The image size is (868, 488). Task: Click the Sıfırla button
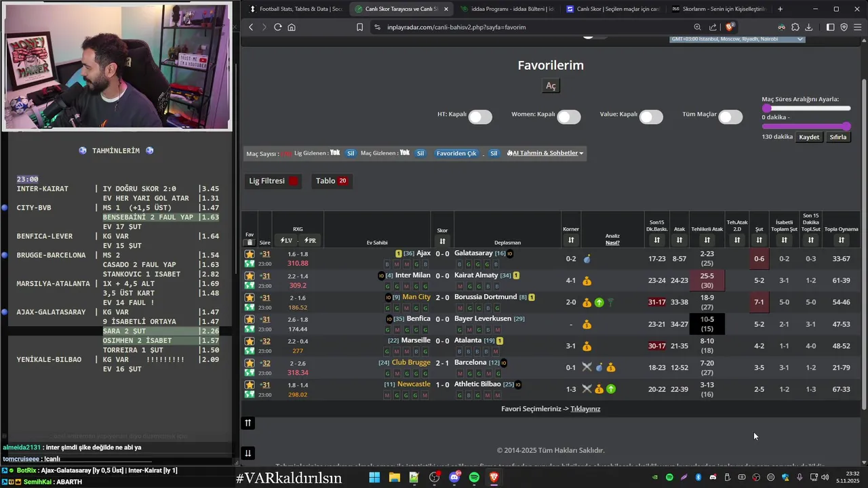point(838,137)
